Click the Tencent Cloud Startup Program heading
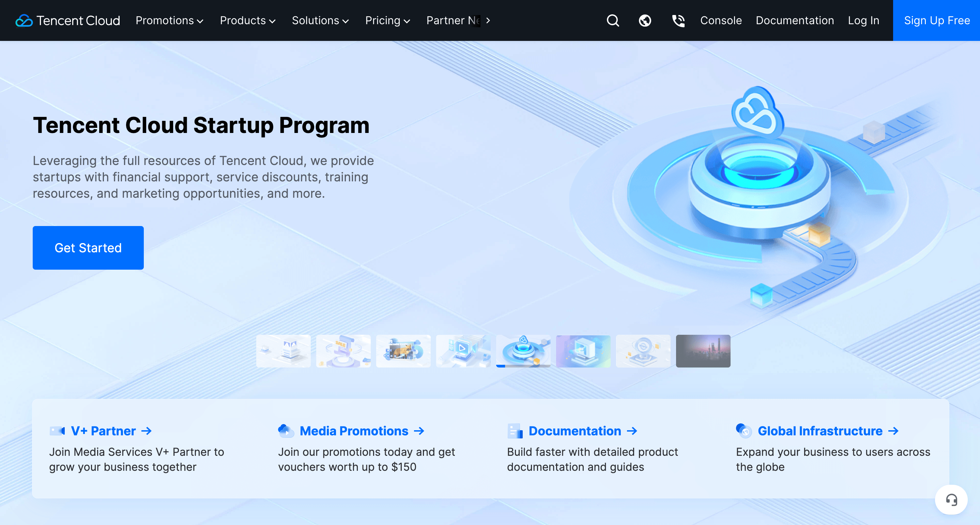The image size is (980, 525). click(x=201, y=126)
